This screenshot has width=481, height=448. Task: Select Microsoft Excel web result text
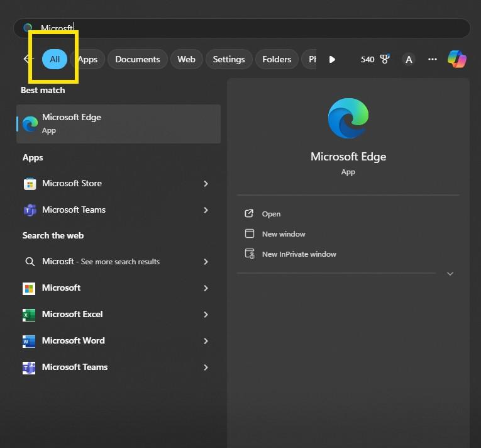tap(72, 314)
